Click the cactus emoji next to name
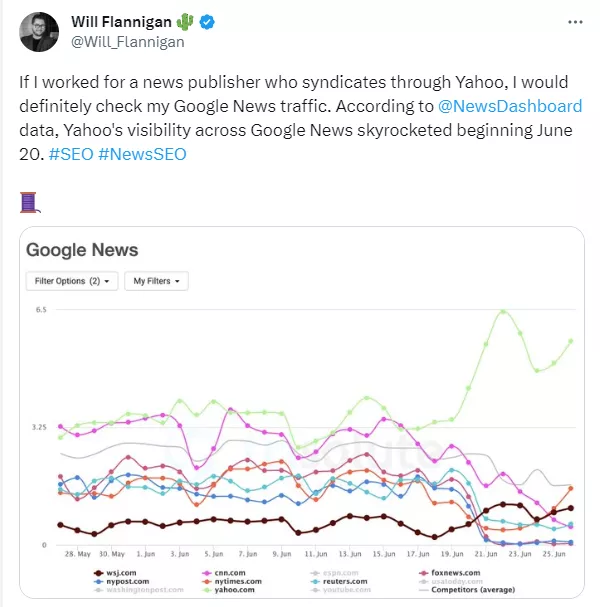 185,22
